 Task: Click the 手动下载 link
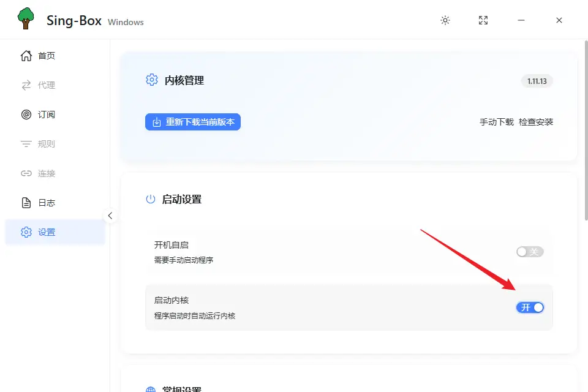point(496,122)
